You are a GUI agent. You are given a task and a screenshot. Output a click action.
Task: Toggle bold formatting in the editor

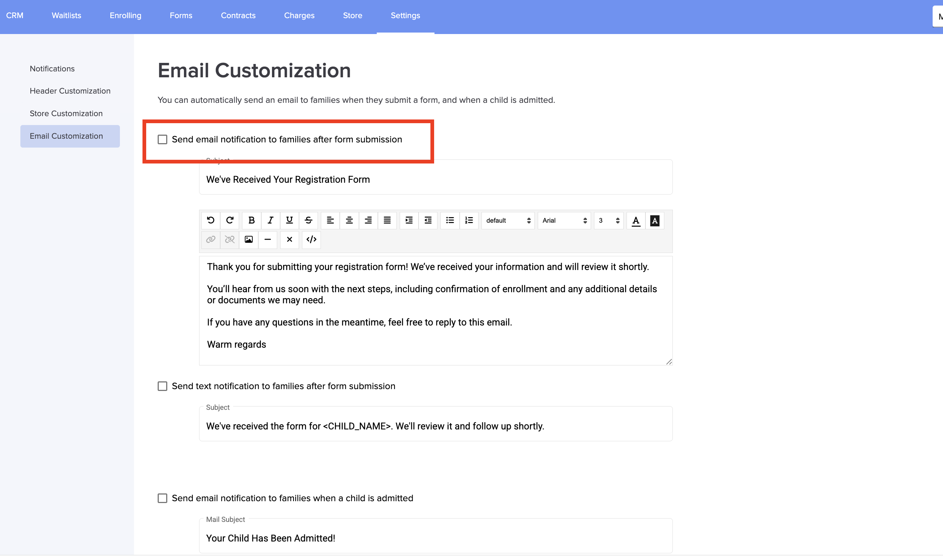pos(251,220)
